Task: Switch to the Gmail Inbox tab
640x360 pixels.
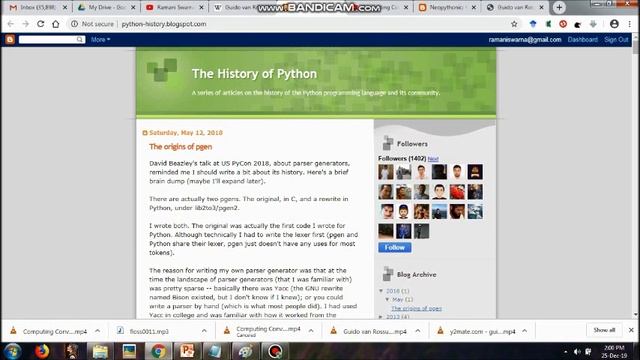Action: 37,7
